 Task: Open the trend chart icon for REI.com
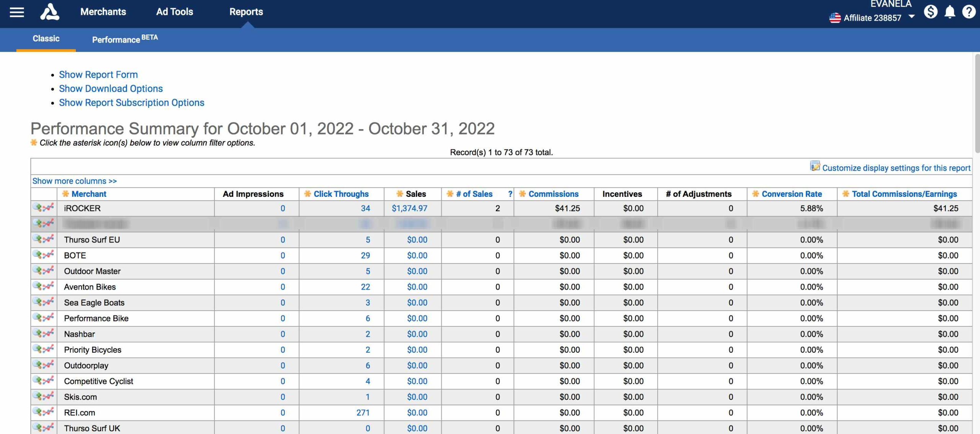[49, 411]
